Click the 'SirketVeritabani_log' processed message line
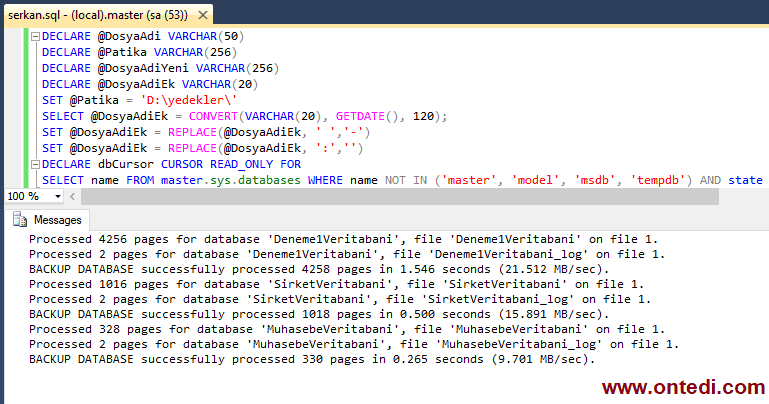The image size is (769, 404). click(x=330, y=299)
